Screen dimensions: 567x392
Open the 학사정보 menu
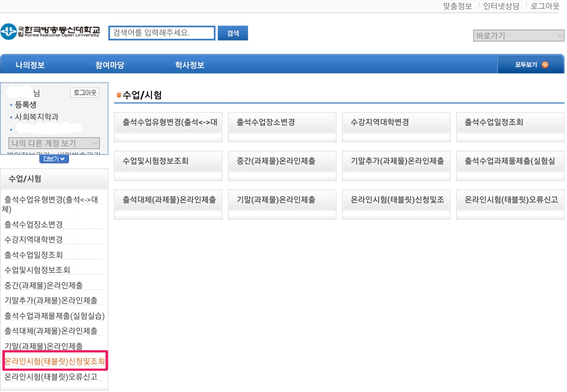[x=190, y=65]
